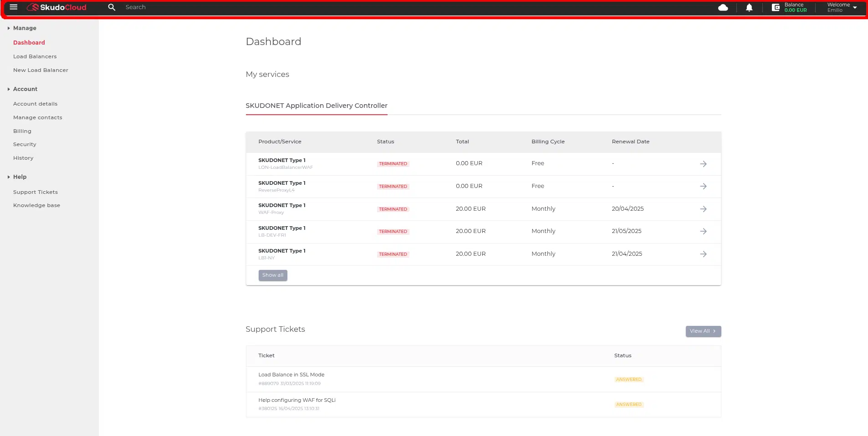Open Knowledge base
The width and height of the screenshot is (868, 436).
(36, 205)
